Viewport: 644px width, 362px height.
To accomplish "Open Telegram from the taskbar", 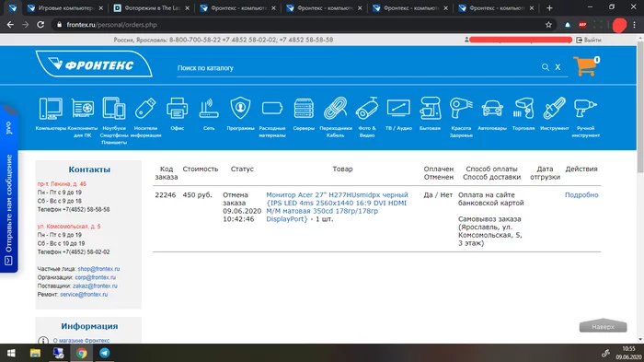I will [x=104, y=353].
